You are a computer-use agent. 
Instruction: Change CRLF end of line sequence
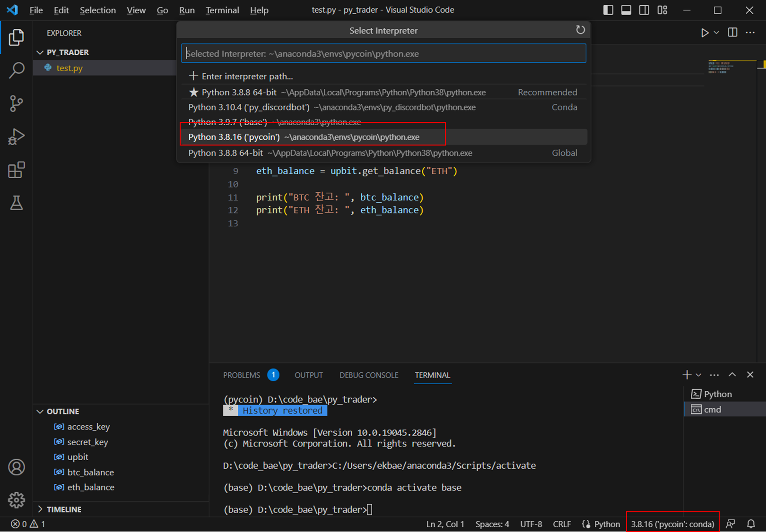click(x=562, y=524)
